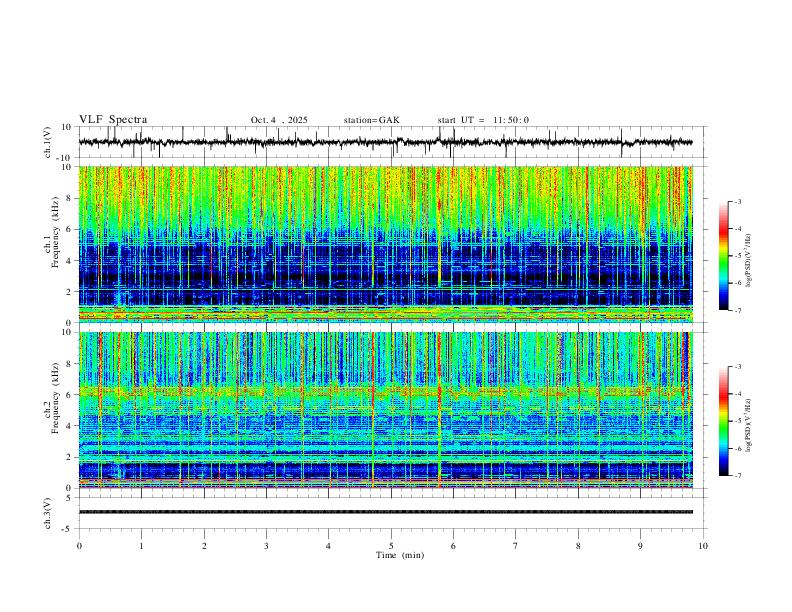
Task: Click the ch.2 "Frequency (kHz)" axis label
Action: (55, 397)
